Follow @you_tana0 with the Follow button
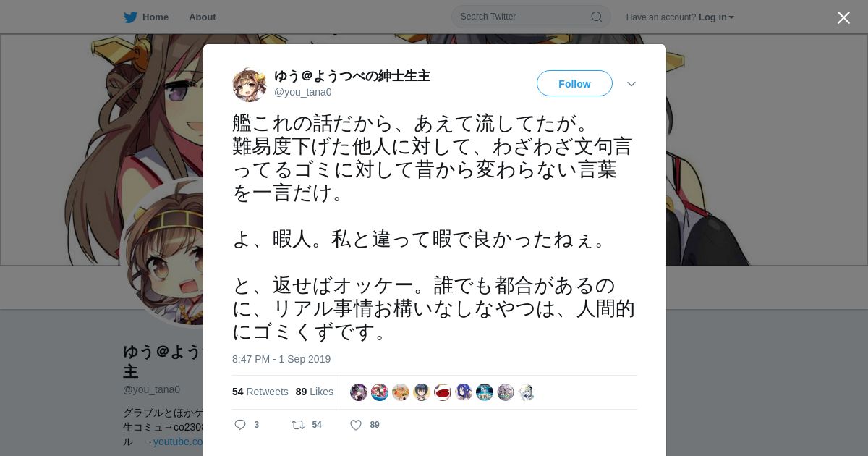 pyautogui.click(x=574, y=83)
